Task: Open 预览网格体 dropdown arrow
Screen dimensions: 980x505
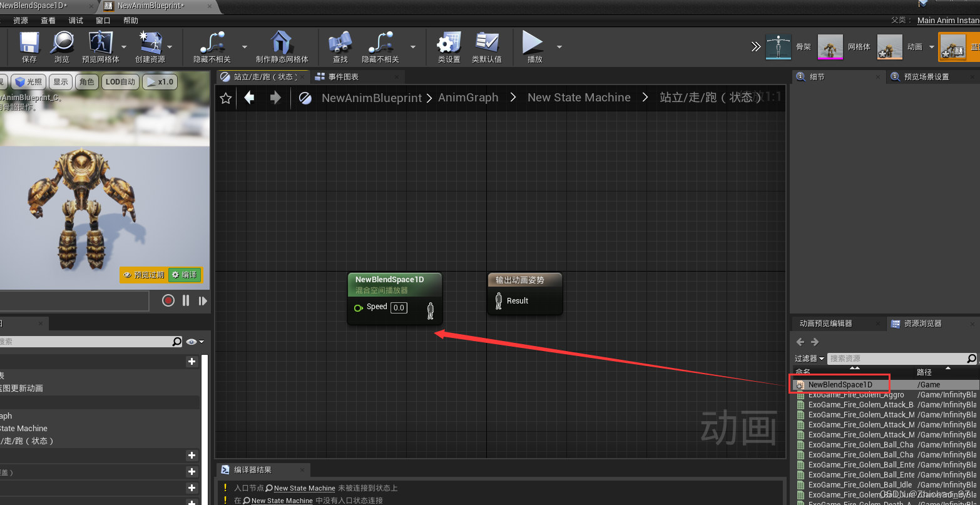Action: point(123,47)
